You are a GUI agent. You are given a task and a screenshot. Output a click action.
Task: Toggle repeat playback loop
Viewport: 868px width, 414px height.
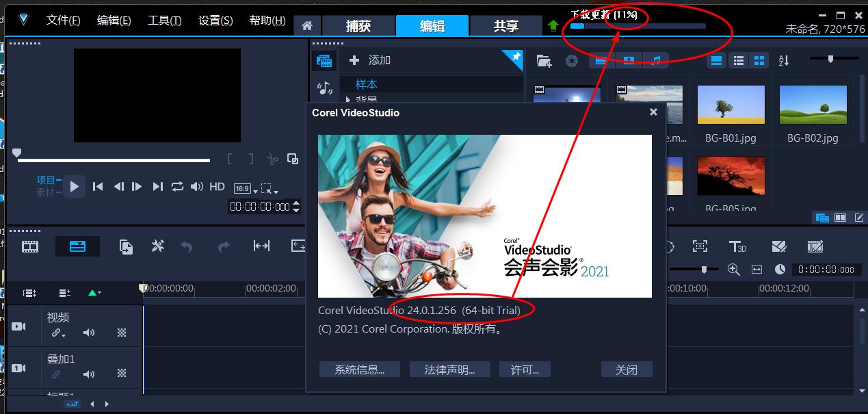point(177,186)
